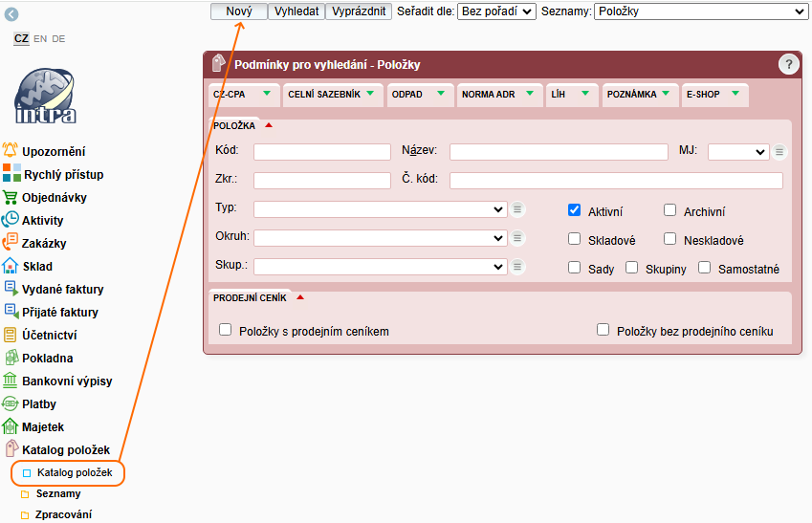812x523 pixels.
Task: Open Pokladna cash register icon
Action: pyautogui.click(x=11, y=358)
